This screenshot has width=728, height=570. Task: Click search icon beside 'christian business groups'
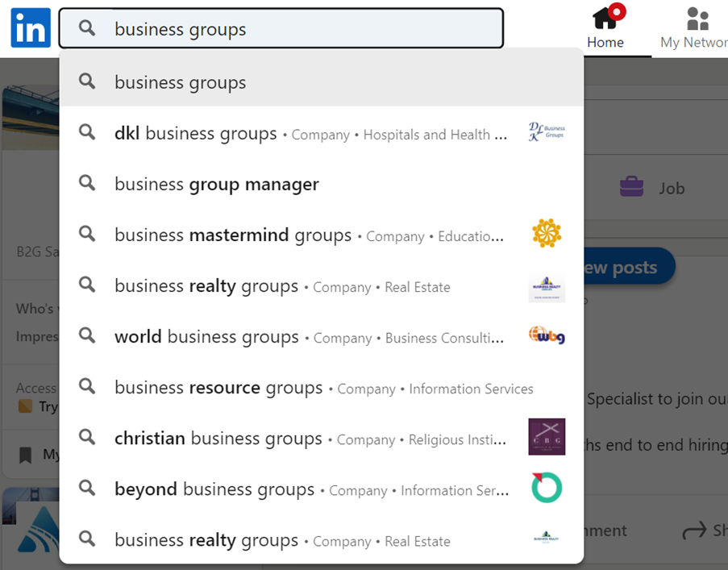click(87, 437)
